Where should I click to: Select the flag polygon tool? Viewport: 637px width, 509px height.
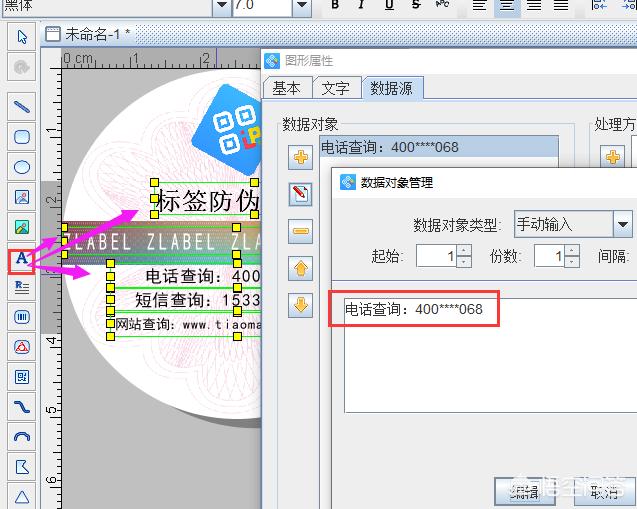click(22, 467)
